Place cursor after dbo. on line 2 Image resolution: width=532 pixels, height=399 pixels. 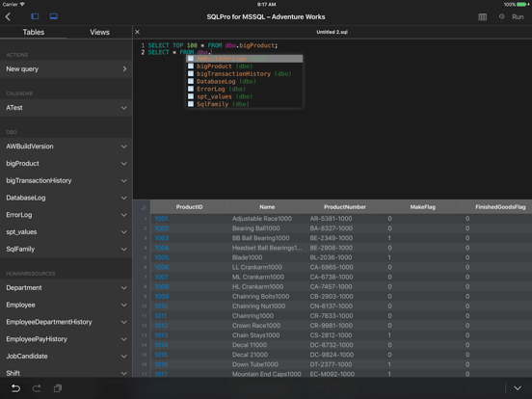coord(211,52)
